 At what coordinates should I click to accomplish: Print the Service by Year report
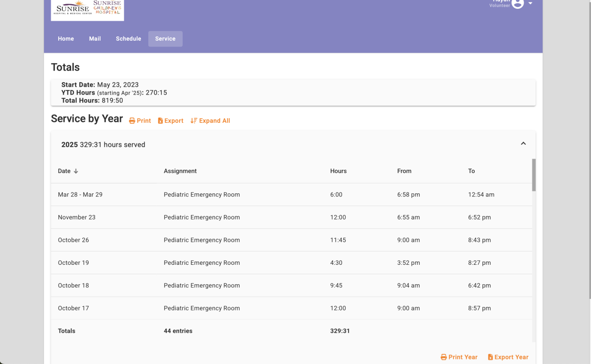tap(140, 121)
